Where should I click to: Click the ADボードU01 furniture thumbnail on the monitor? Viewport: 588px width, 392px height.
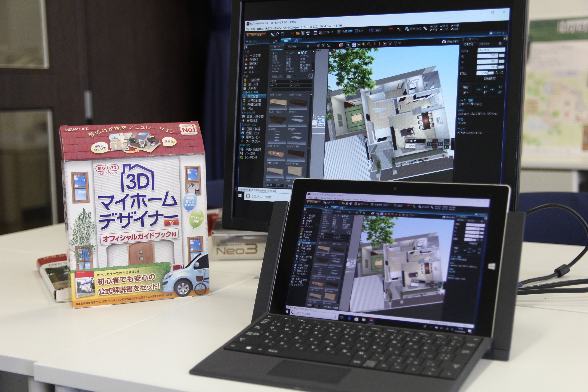[x=278, y=103]
